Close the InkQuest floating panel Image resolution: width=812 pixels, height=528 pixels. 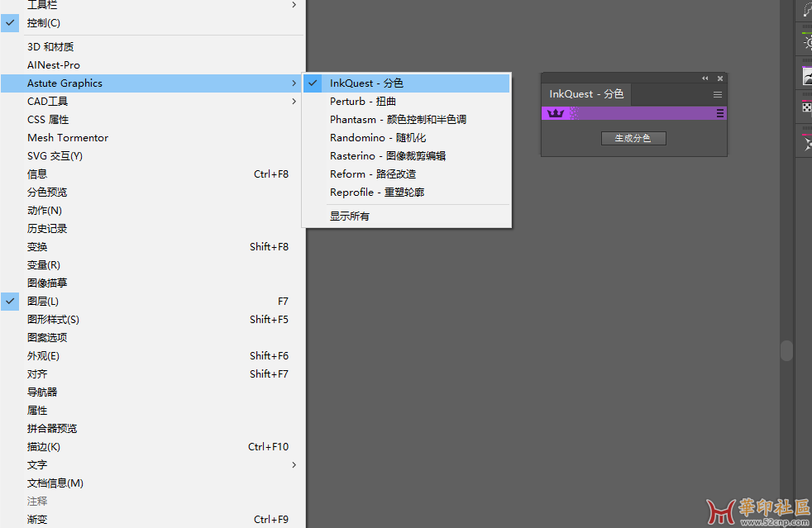[x=720, y=78]
